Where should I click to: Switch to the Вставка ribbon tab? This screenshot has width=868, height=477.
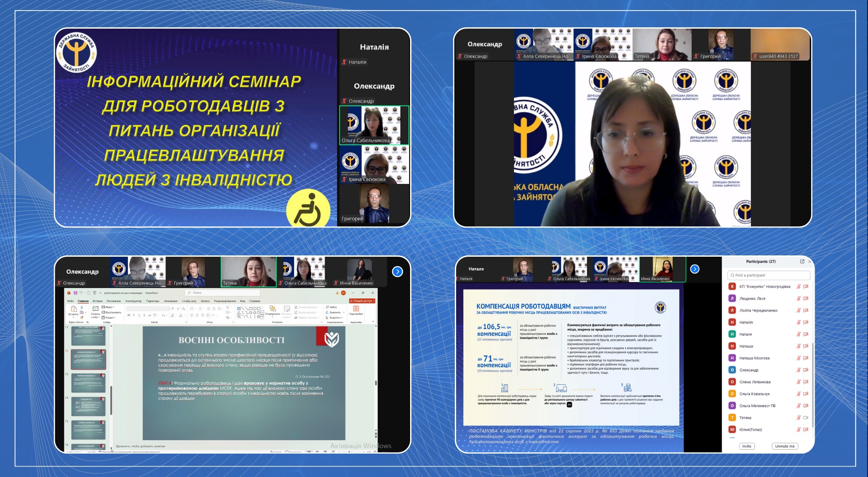[x=98, y=301]
